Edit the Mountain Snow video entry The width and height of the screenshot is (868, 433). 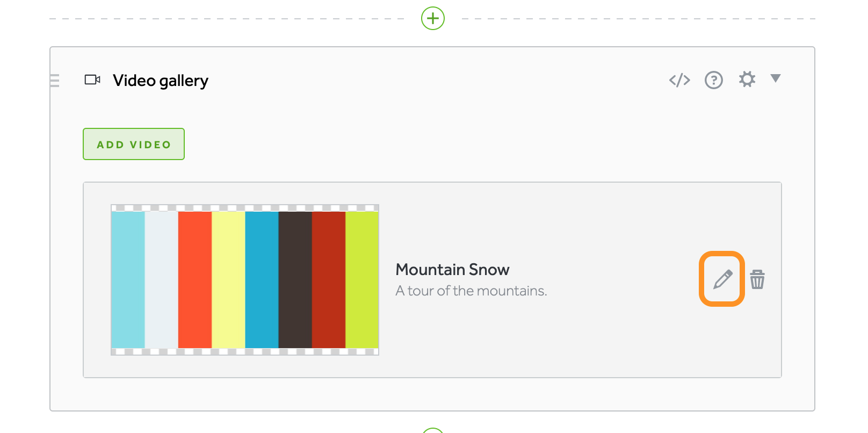[x=722, y=279]
